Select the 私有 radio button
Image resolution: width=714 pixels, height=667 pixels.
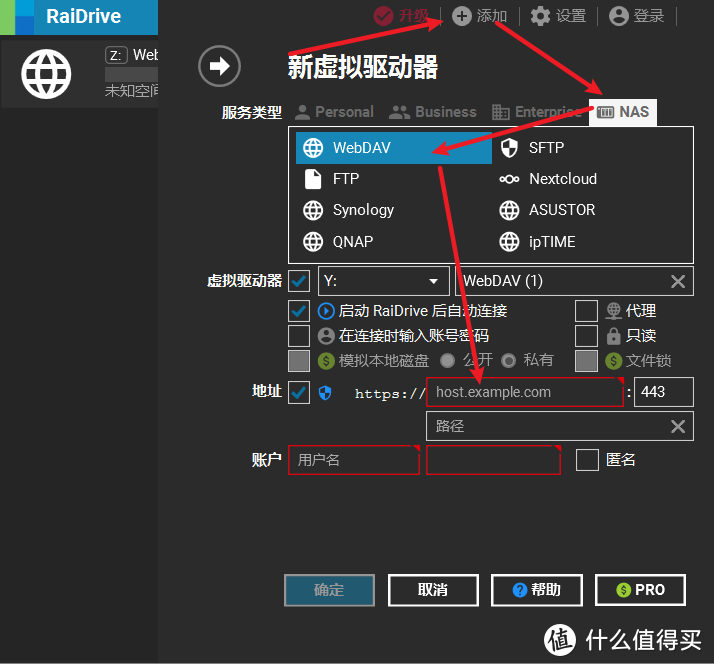click(x=508, y=361)
